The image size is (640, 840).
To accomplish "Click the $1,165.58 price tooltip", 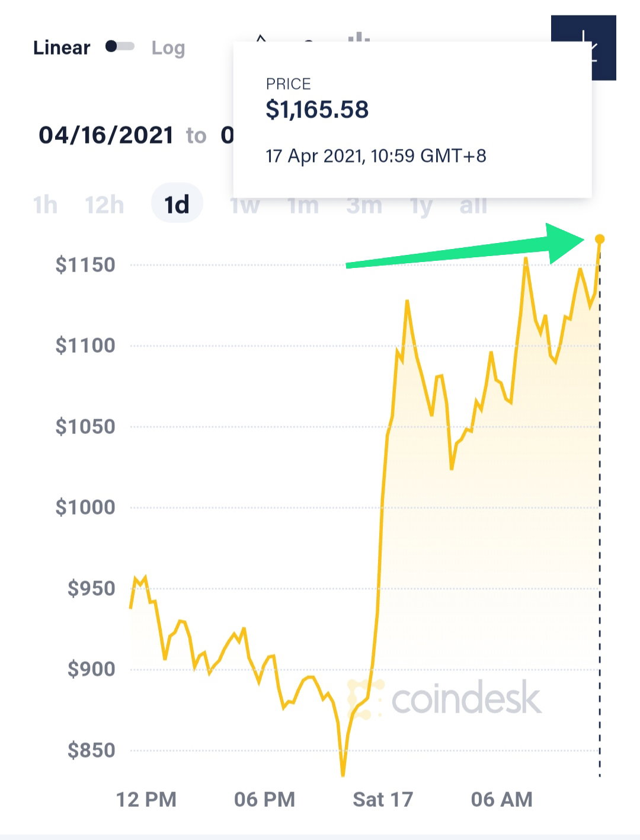I will click(412, 119).
